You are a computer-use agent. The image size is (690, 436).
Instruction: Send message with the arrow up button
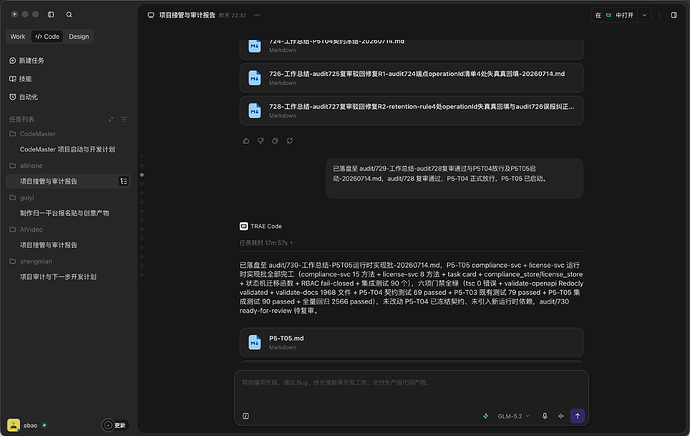[x=577, y=416]
